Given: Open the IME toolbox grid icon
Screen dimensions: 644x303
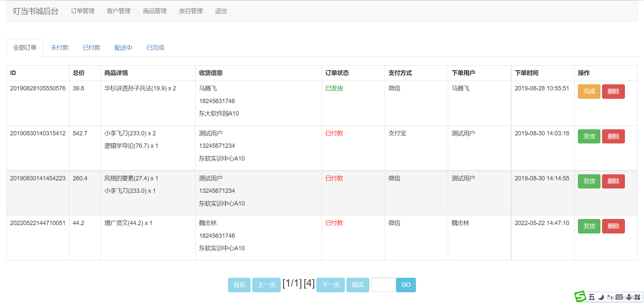Looking at the screenshot, I should (x=637, y=297).
